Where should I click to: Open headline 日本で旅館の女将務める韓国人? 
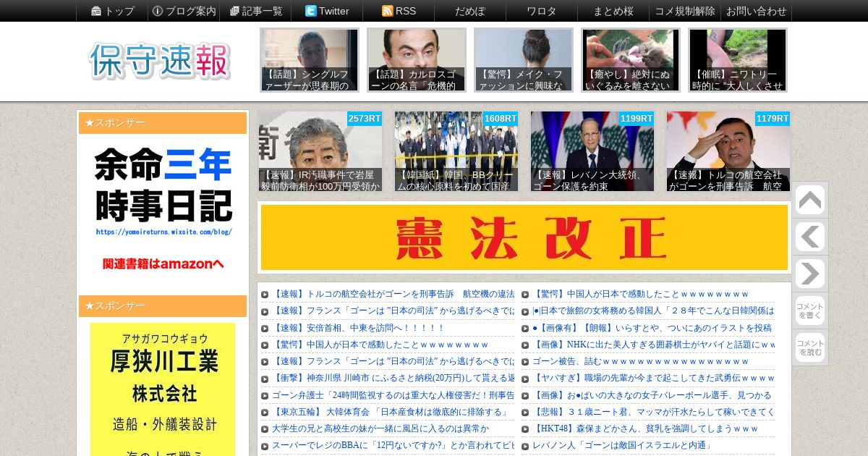tap(653, 311)
